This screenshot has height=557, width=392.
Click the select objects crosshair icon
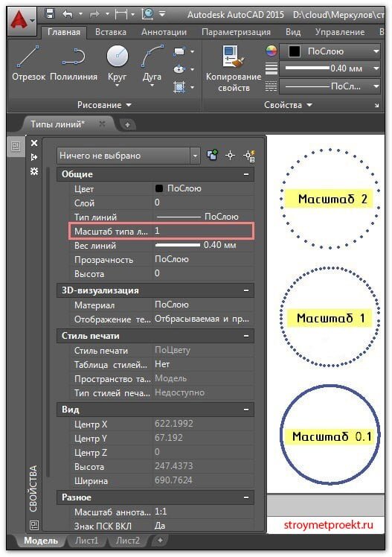(231, 155)
